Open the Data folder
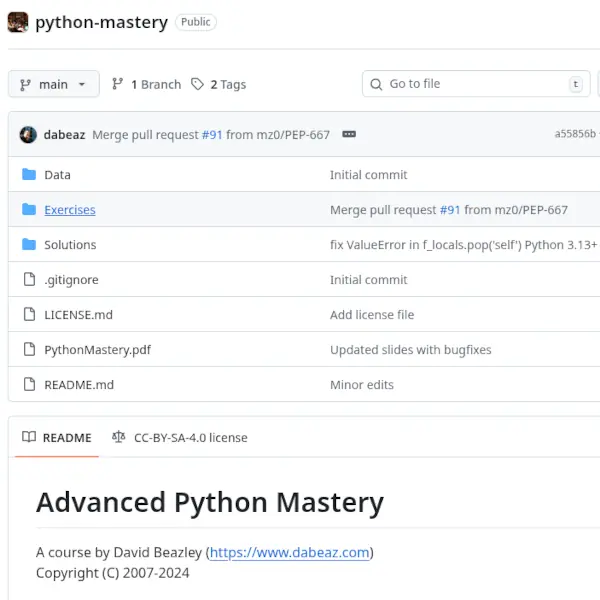The width and height of the screenshot is (600, 600). [x=57, y=175]
